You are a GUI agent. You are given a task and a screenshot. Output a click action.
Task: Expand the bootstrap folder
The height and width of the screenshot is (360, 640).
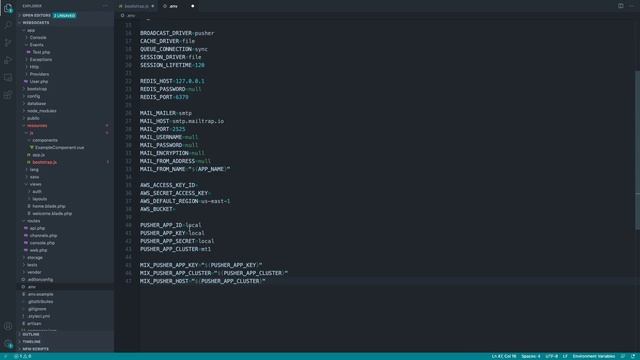64,89
